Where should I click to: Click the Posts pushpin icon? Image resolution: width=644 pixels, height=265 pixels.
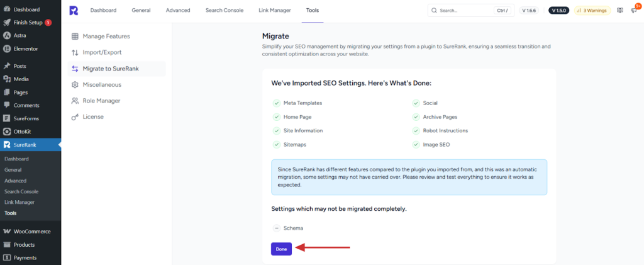point(6,66)
